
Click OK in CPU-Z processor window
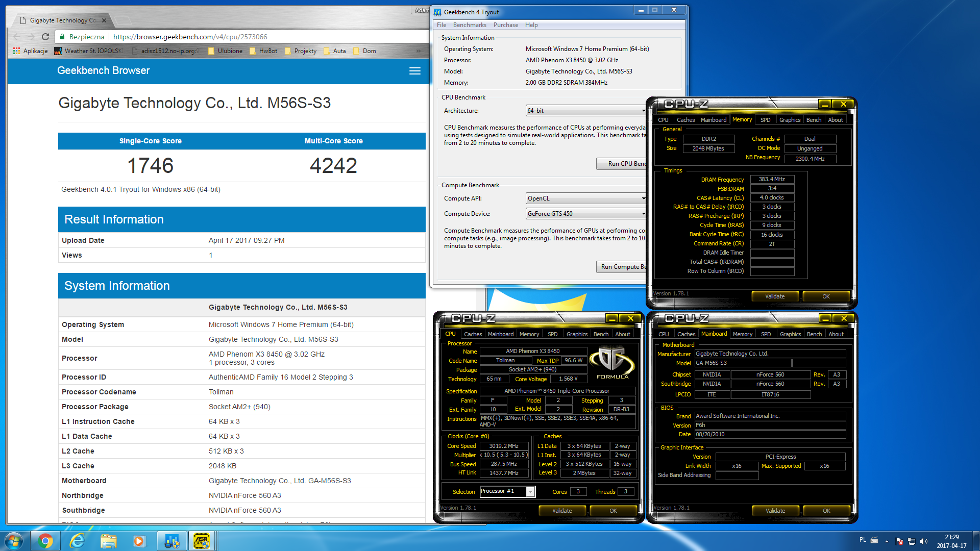[613, 511]
